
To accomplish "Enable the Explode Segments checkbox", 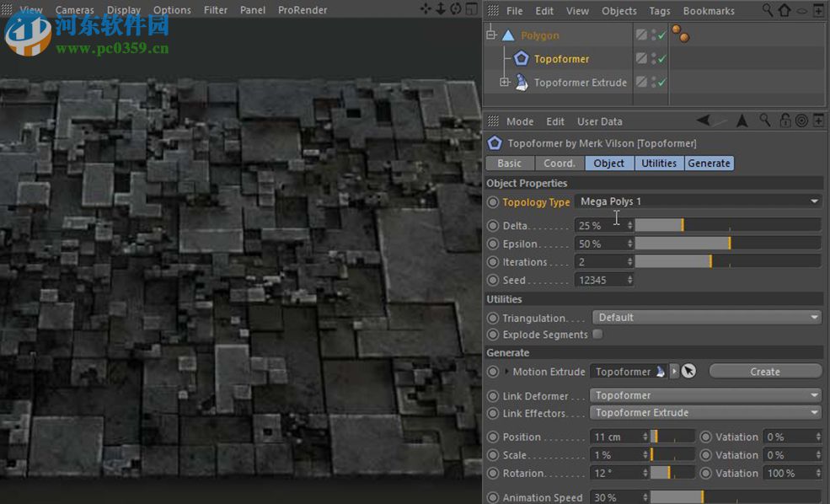I will [x=597, y=334].
